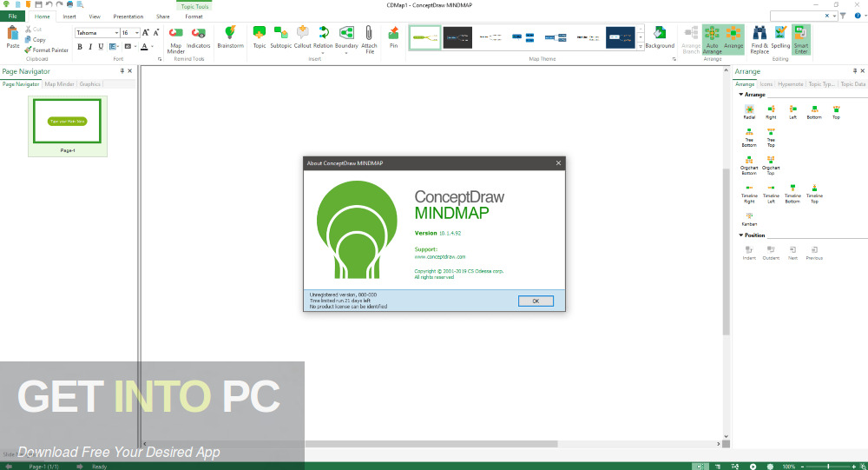This screenshot has height=470, width=868.
Task: Choose Orgchart Bottom layout
Action: (x=749, y=165)
